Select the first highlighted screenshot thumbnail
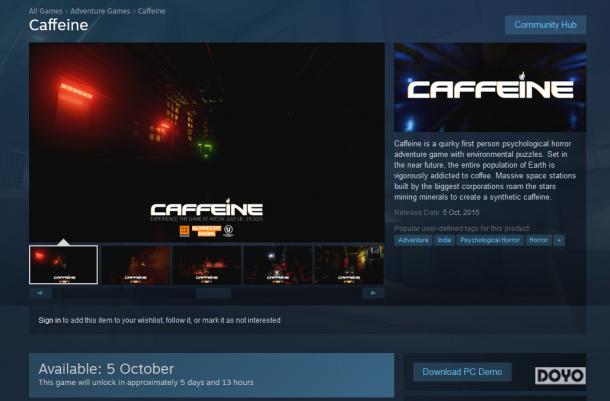The height and width of the screenshot is (401, 610). tap(63, 264)
